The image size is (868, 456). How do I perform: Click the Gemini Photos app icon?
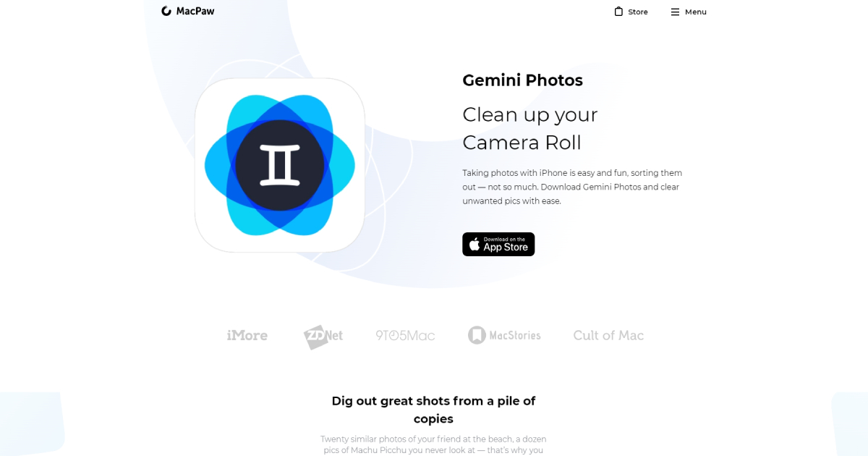(280, 165)
